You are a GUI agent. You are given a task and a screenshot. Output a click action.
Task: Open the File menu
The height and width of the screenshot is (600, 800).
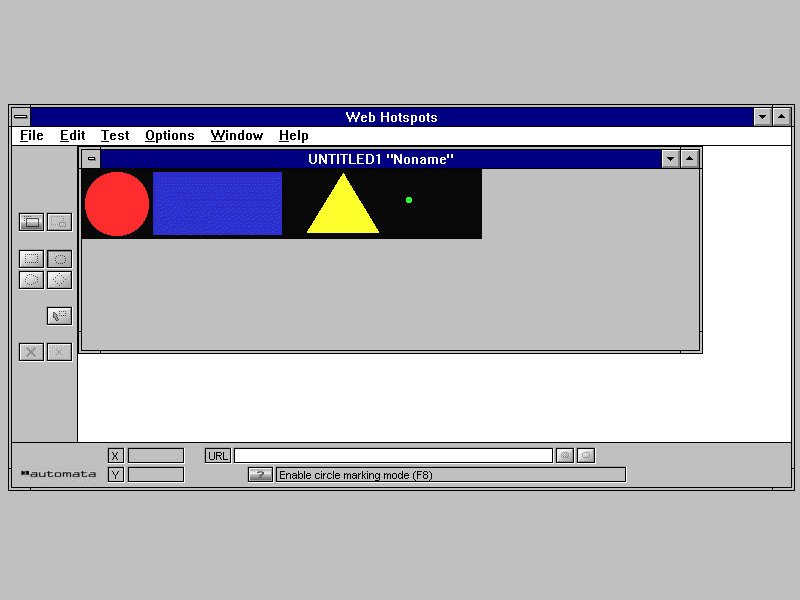click(31, 136)
